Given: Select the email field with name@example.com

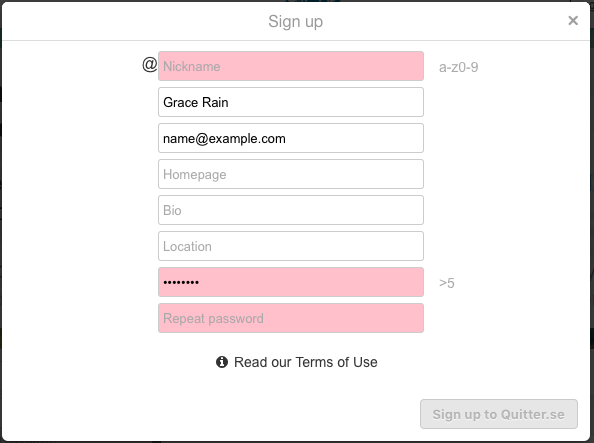Looking at the screenshot, I should coord(291,138).
